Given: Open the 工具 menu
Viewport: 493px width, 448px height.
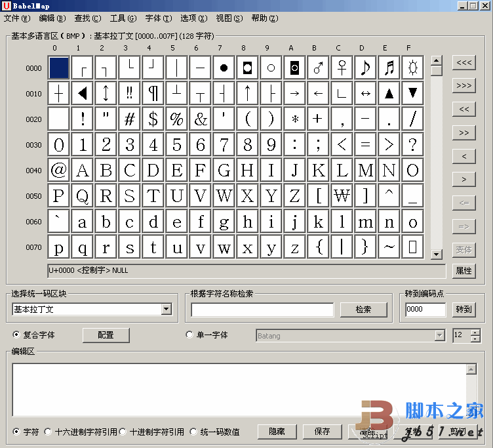Looking at the screenshot, I should pos(123,18).
